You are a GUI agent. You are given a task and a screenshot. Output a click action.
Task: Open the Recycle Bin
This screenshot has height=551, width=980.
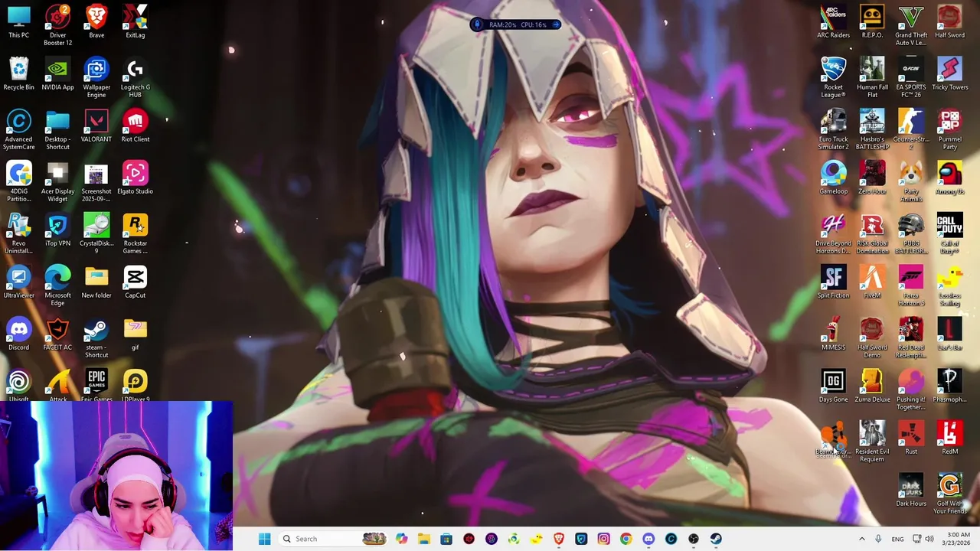[18, 74]
